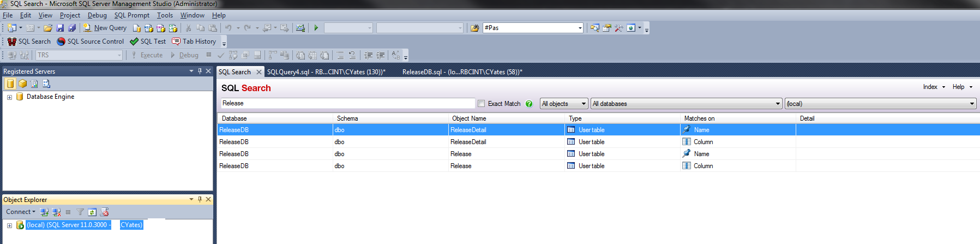Switch to the ReleaseDB.sql tab

tap(462, 72)
